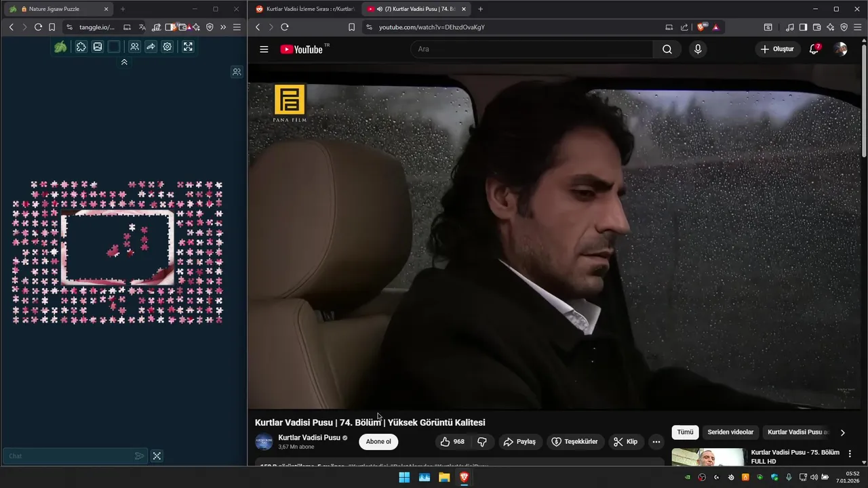868x488 pixels.
Task: Open more video actions three dots
Action: coord(656,442)
